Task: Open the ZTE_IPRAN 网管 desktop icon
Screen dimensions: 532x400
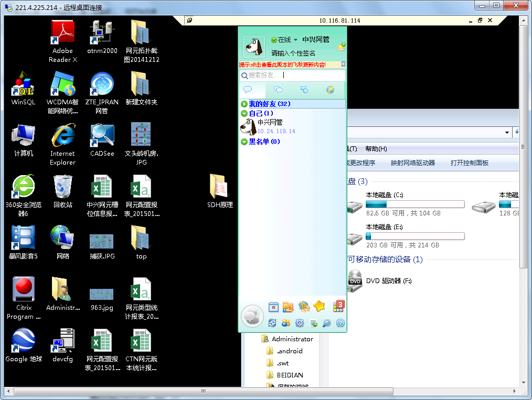Action: point(102,93)
